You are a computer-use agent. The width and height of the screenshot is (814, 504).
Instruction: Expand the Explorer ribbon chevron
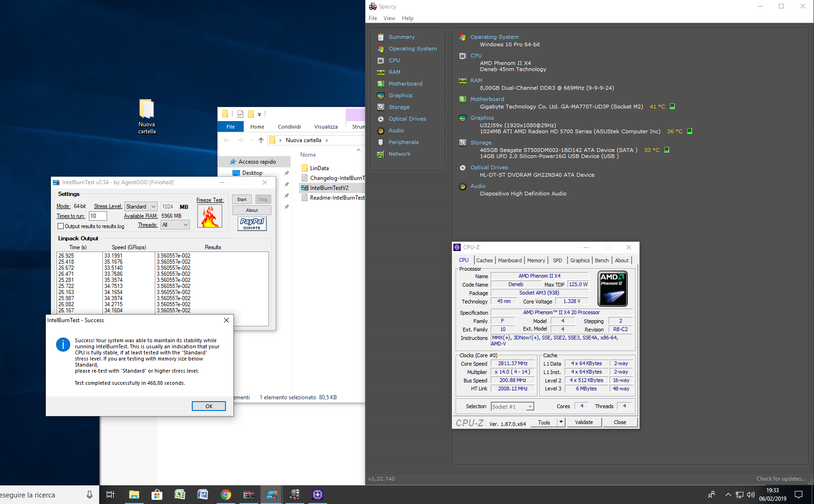click(x=359, y=150)
